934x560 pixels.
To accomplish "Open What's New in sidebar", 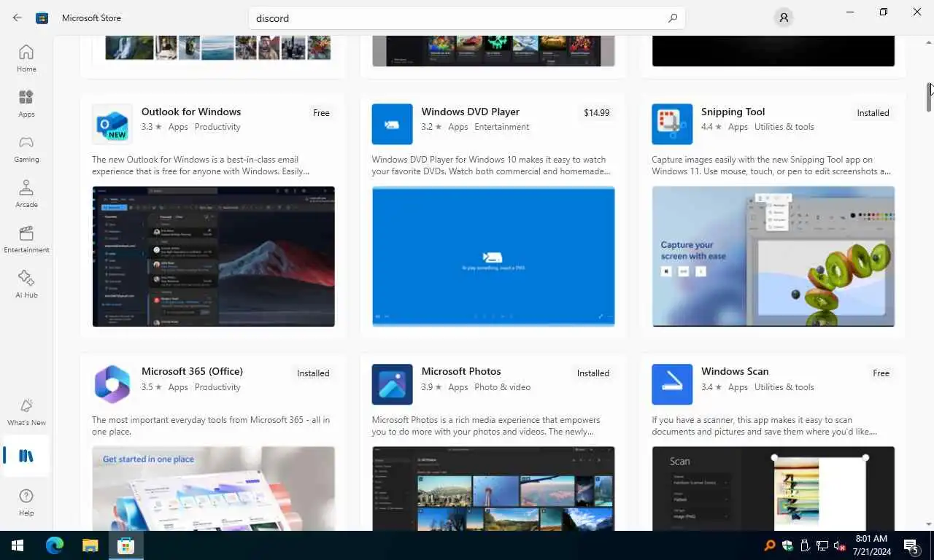I will pyautogui.click(x=26, y=412).
